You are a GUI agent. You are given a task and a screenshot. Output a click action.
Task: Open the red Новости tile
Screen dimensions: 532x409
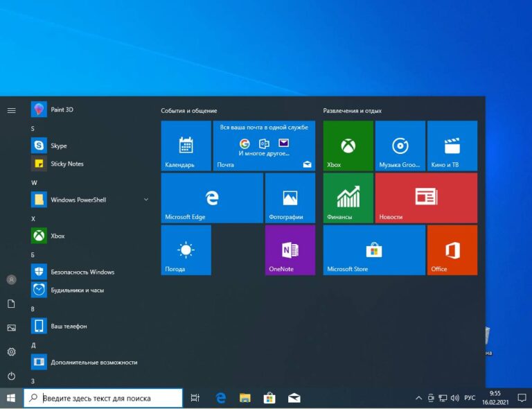point(427,198)
